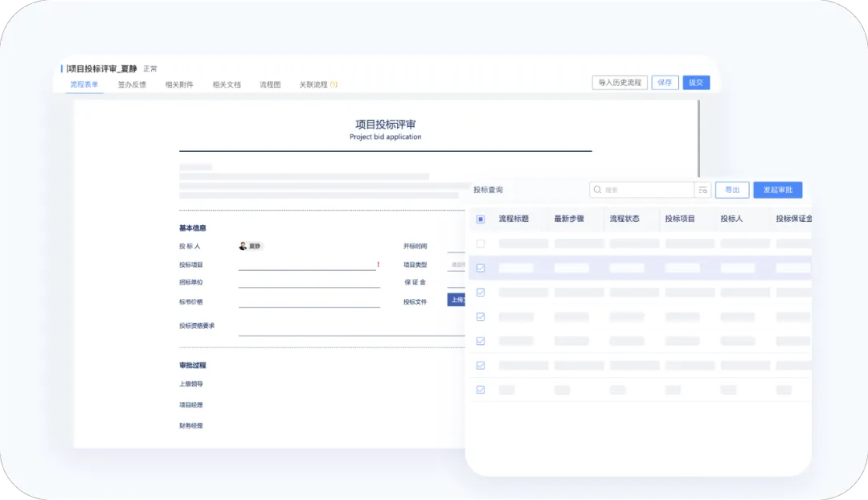The image size is (868, 500).
Task: Toggle the select-all checkbox in table header
Action: coord(481,219)
